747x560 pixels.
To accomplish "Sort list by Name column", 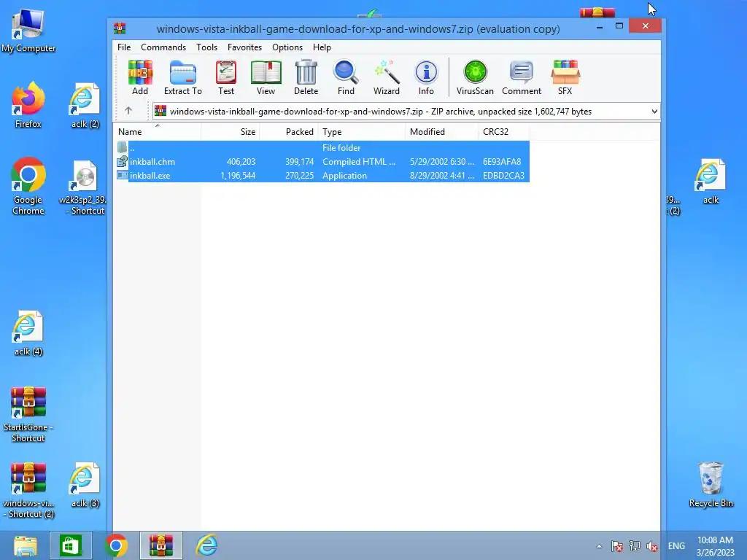I will click(x=158, y=131).
